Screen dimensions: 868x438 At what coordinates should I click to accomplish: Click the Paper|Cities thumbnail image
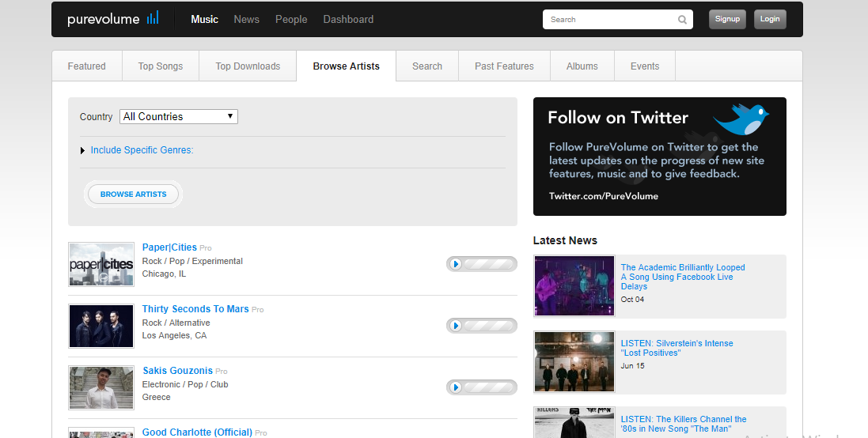coord(101,264)
